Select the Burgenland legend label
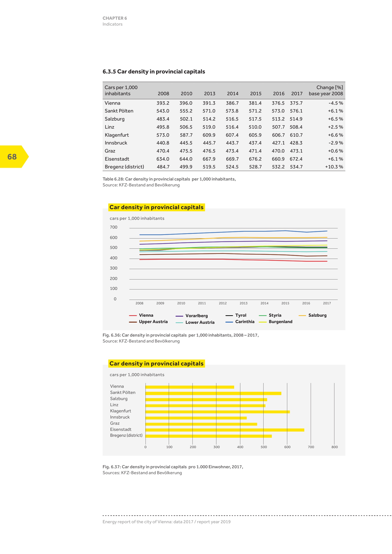The image size is (392, 554). 280,322
